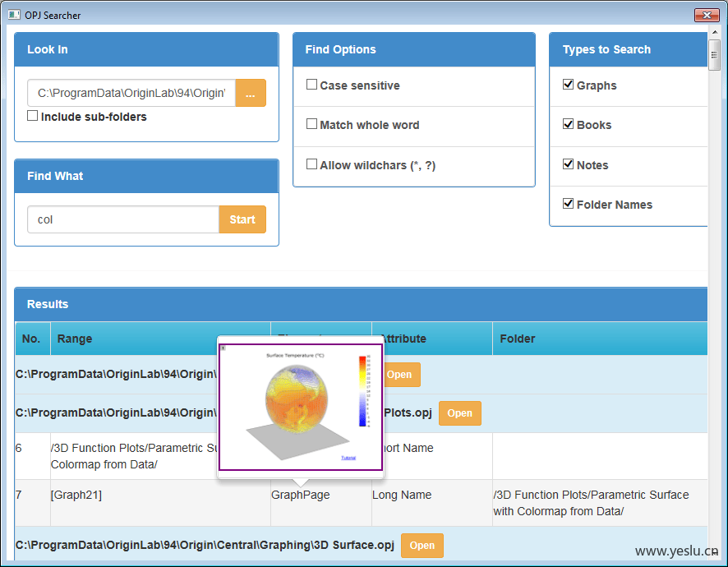Open the 3D Surface.opj project file
Image resolution: width=728 pixels, height=567 pixels.
pos(422,545)
